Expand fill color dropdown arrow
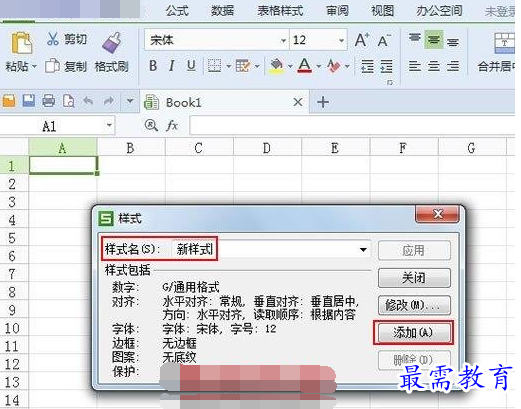 (290, 66)
